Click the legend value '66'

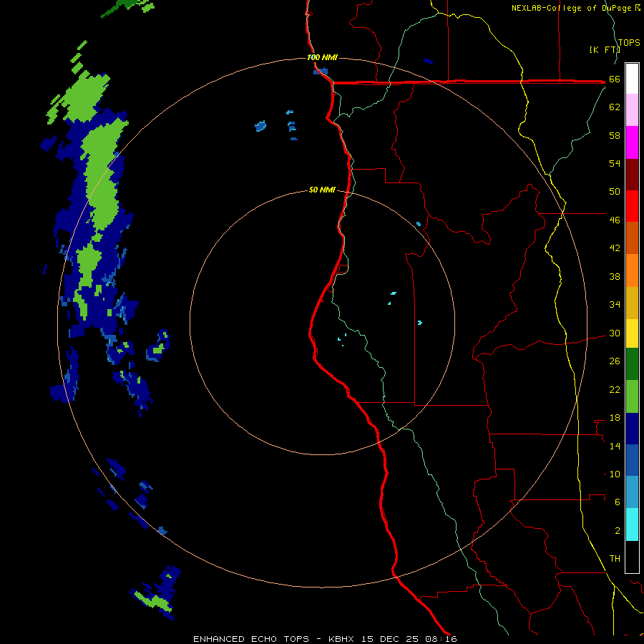point(615,79)
